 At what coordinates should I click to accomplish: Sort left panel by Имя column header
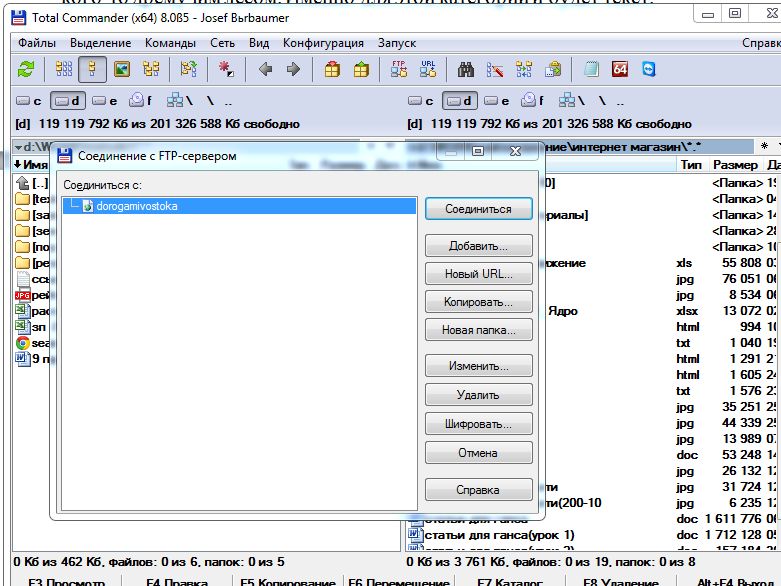(31, 164)
